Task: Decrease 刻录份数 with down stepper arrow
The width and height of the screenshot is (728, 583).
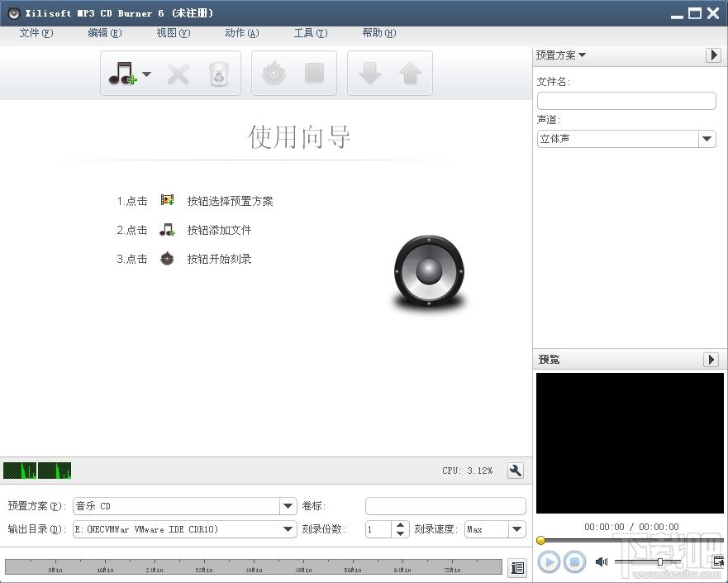Action: point(400,533)
